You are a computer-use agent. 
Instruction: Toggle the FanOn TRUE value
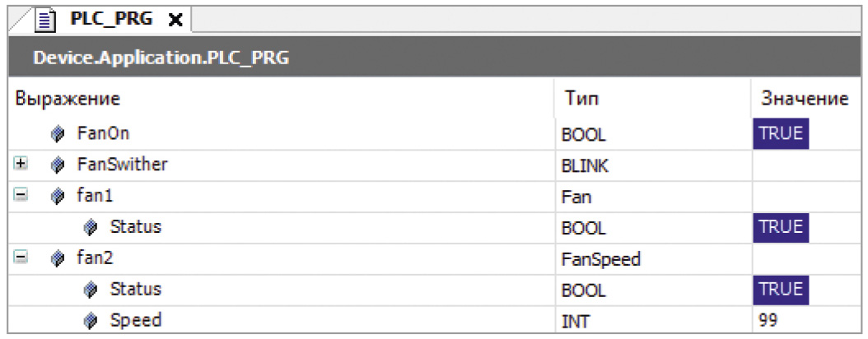(x=781, y=134)
